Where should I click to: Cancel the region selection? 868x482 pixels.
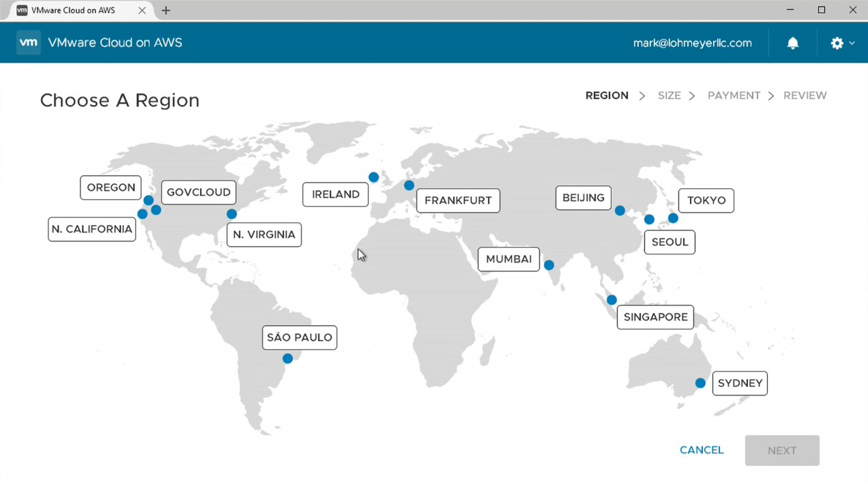pyautogui.click(x=702, y=450)
